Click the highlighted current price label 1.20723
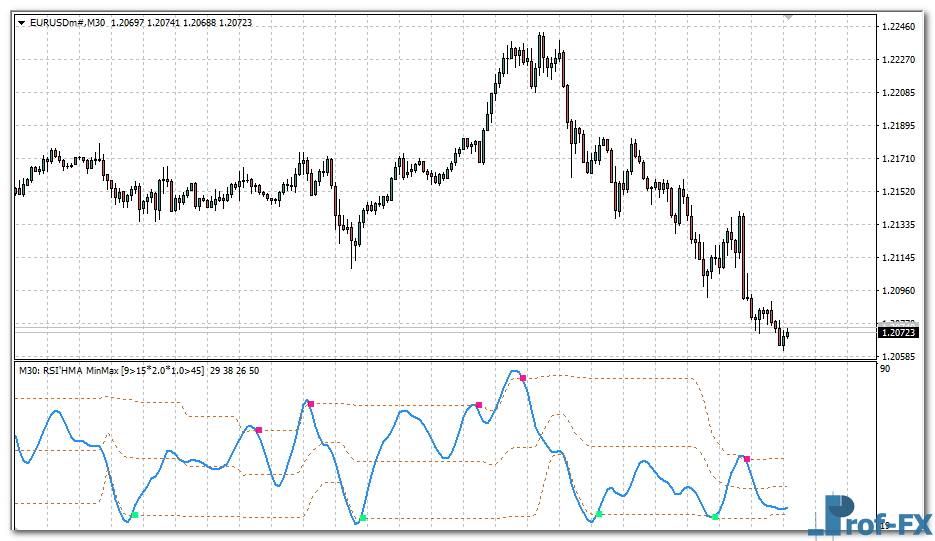The width and height of the screenshot is (935, 541). coord(900,332)
